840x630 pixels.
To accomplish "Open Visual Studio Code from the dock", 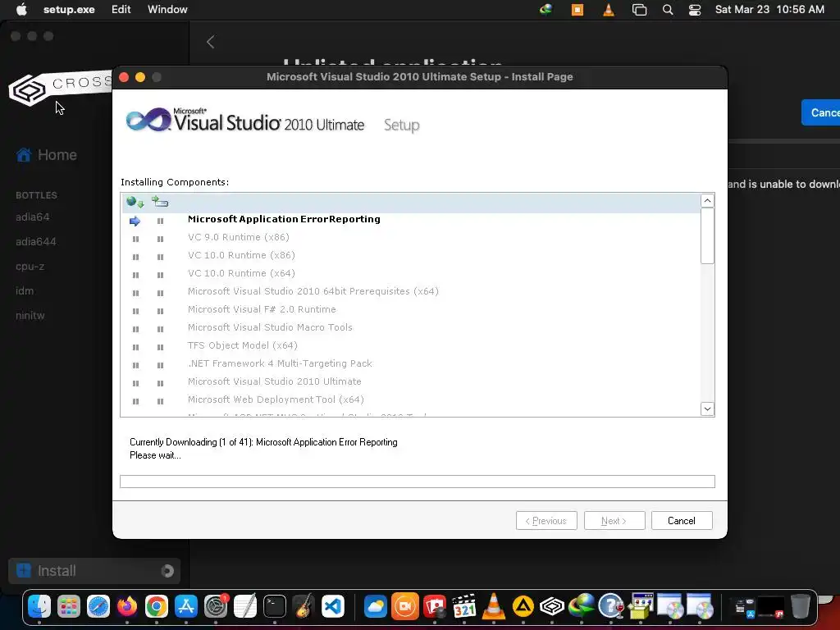I will (x=333, y=606).
